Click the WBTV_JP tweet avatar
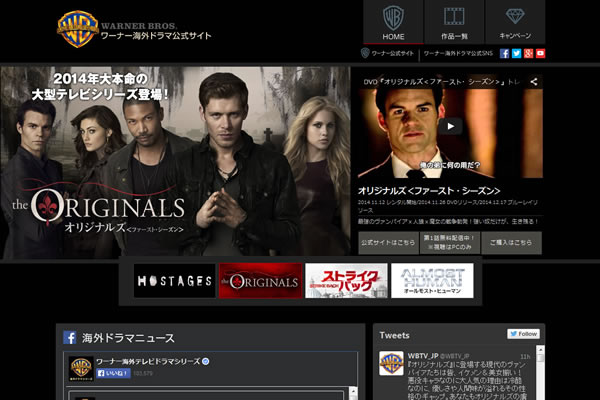 coord(391,363)
